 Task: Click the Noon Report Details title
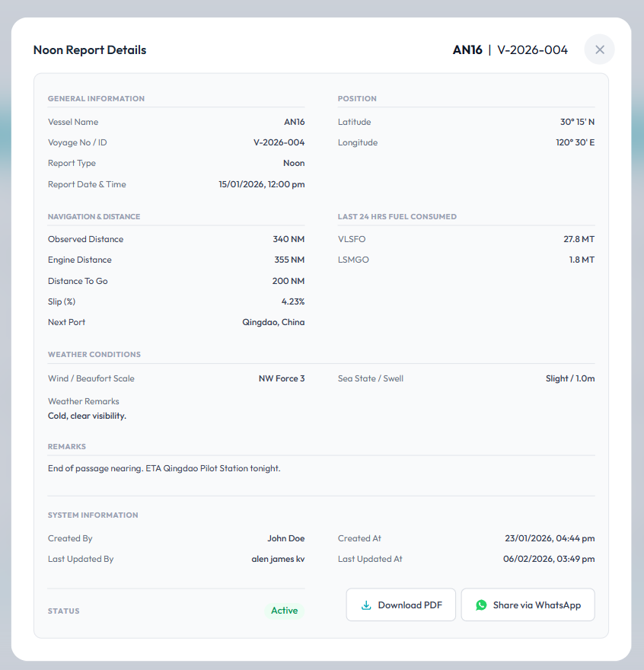(x=90, y=50)
